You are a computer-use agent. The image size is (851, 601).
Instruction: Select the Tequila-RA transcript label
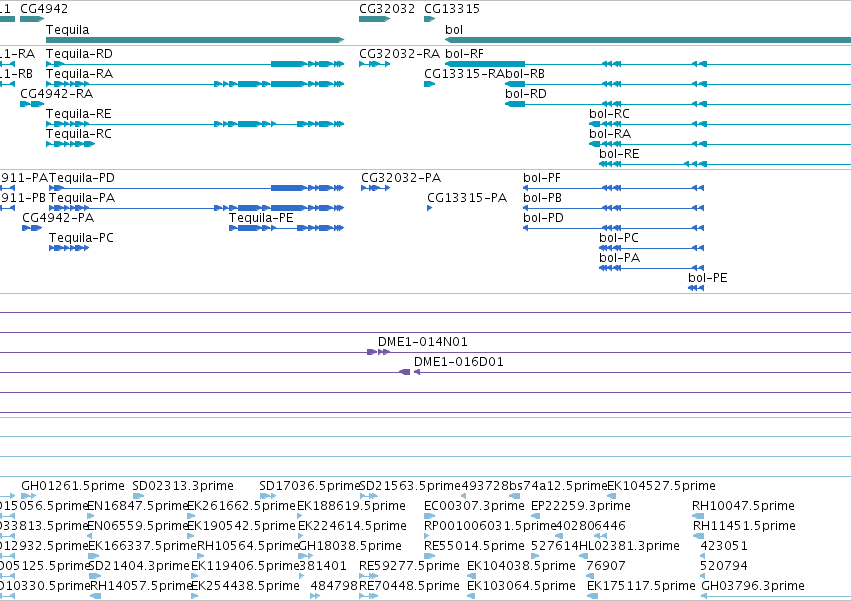79,74
